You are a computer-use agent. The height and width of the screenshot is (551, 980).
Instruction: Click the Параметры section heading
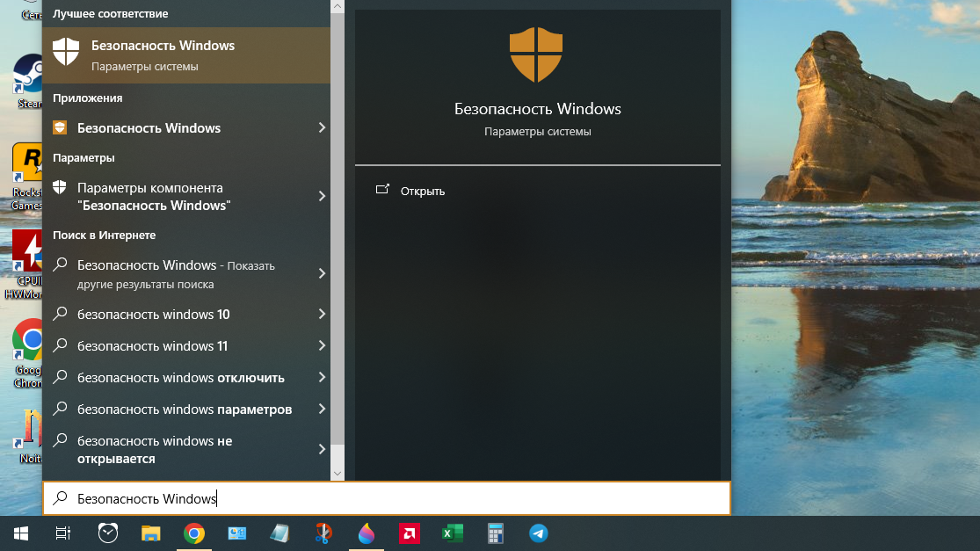[x=83, y=158]
